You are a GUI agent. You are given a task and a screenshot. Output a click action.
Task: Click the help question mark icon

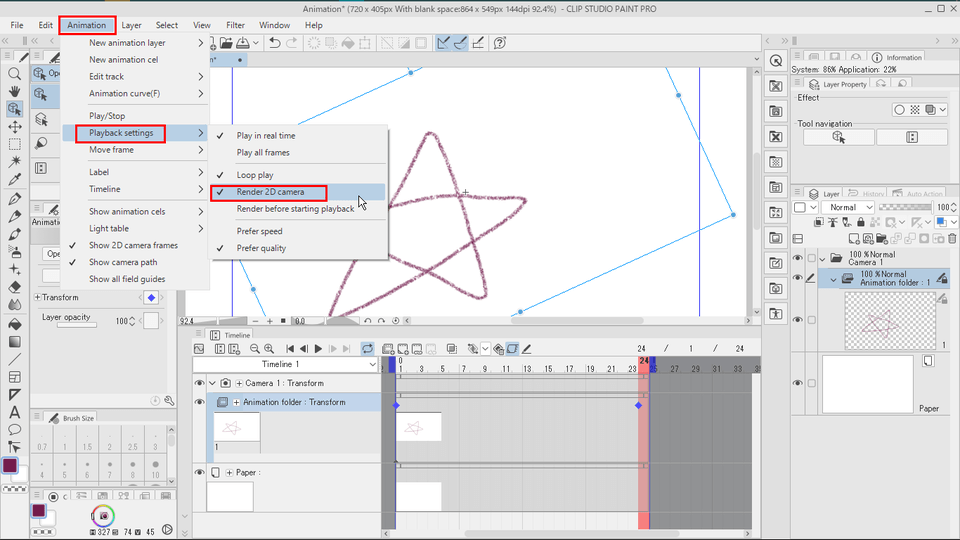(500, 43)
